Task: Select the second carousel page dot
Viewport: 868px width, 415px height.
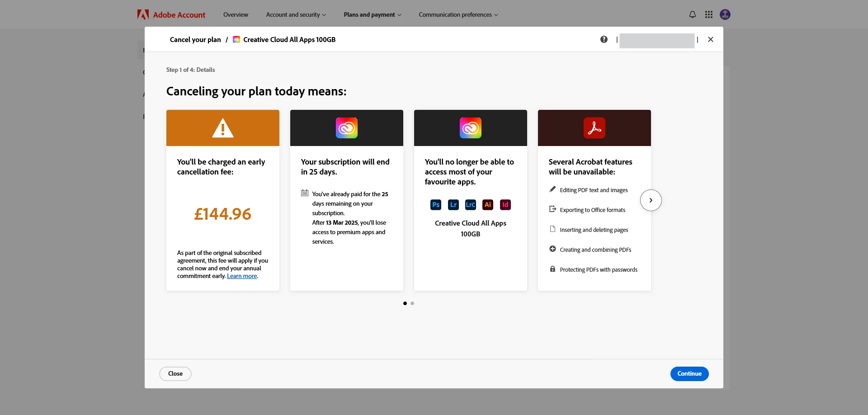Action: pos(412,303)
